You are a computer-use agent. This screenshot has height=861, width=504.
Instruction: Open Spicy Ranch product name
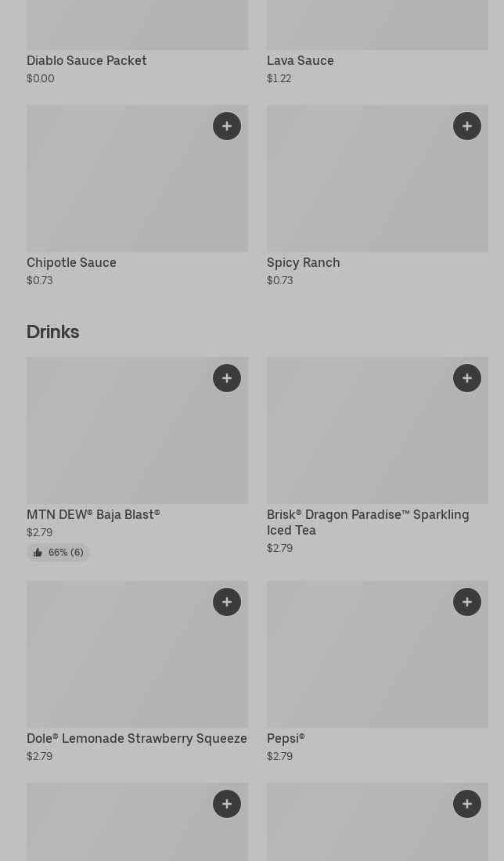coord(304,263)
